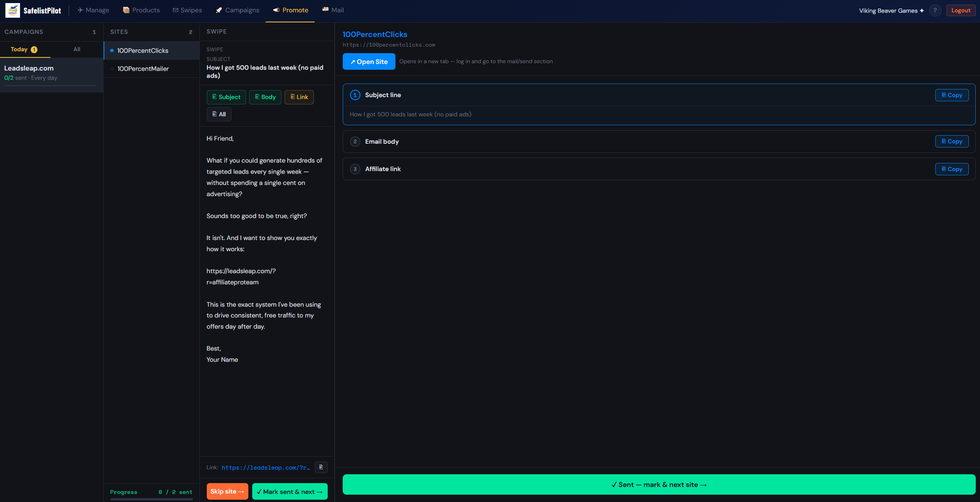Open Swipes using the envelope icon
Viewport: 980px width, 502px height.
pyautogui.click(x=176, y=10)
